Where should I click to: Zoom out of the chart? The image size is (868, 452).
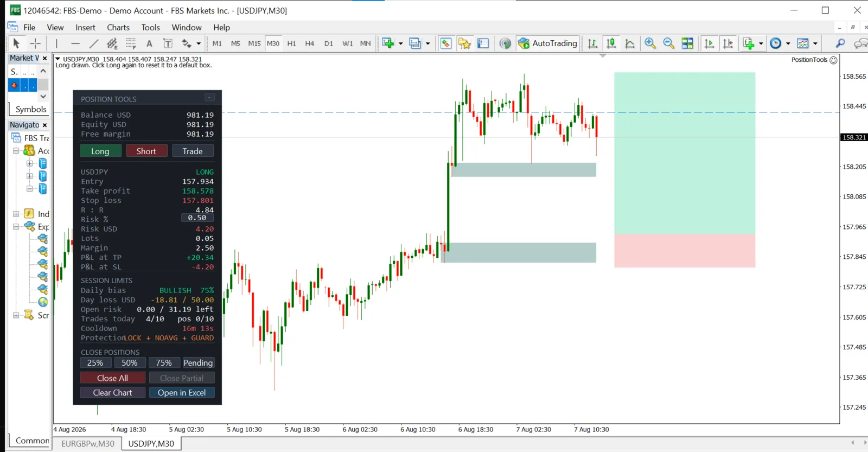click(668, 43)
